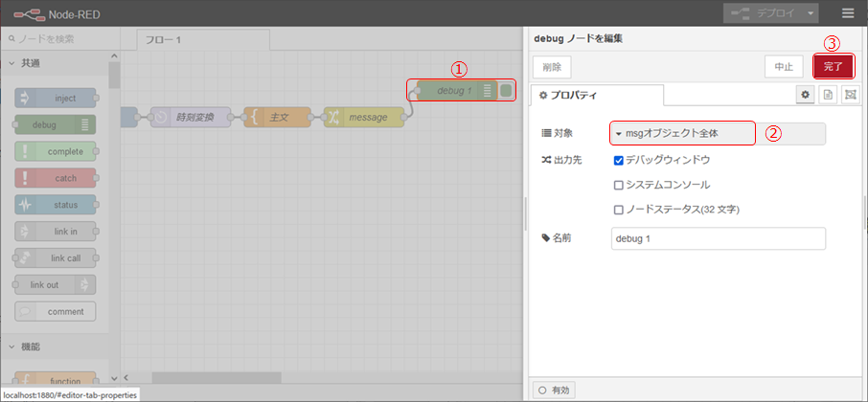The image size is (868, 402).
Task: Open the msgオブジェクト全体 target dropdown
Action: point(682,133)
